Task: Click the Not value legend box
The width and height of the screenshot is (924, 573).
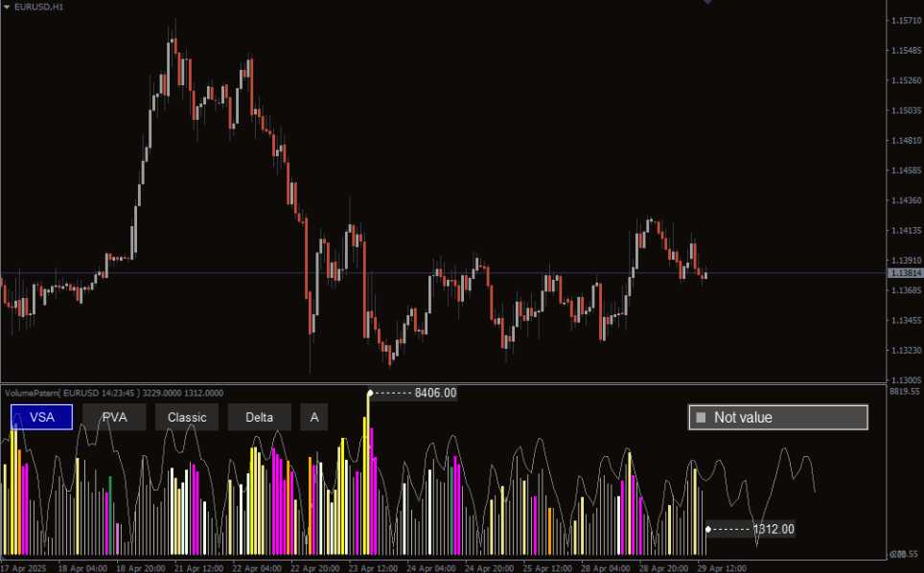Action: click(x=777, y=417)
